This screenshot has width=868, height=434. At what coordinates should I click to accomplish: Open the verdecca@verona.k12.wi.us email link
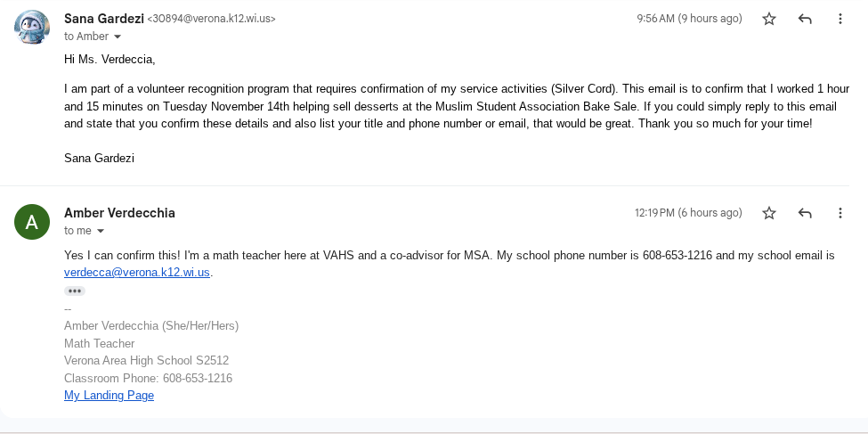137,273
